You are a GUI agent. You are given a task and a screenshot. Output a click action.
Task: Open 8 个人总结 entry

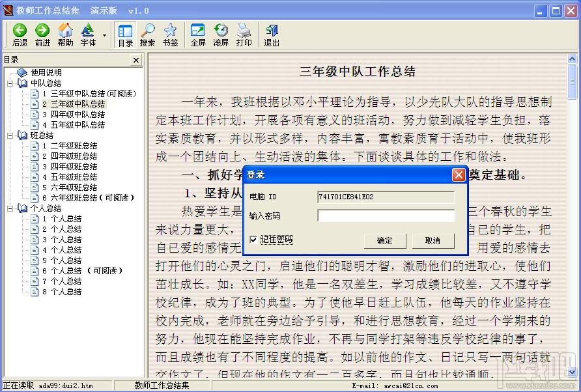point(62,292)
